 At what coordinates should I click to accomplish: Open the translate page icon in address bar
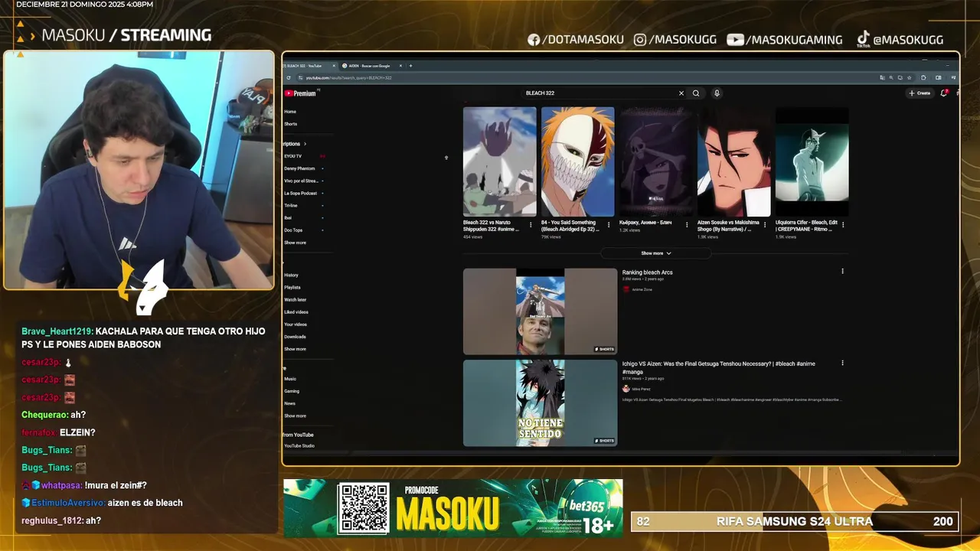882,77
